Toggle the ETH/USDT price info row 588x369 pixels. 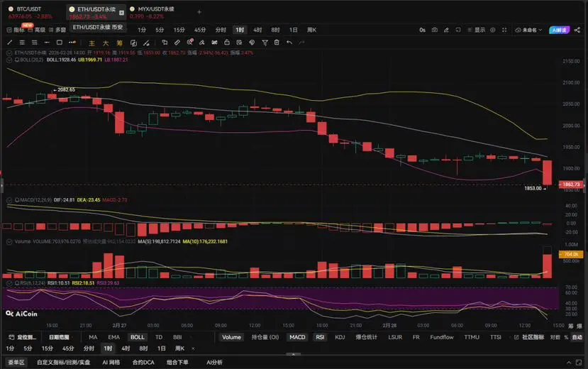9,53
